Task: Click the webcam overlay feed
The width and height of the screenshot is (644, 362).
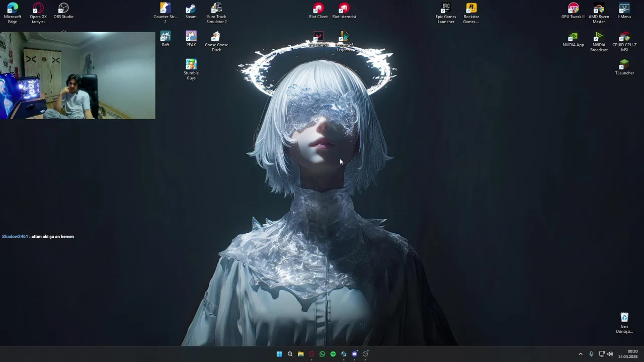Action: [x=77, y=75]
